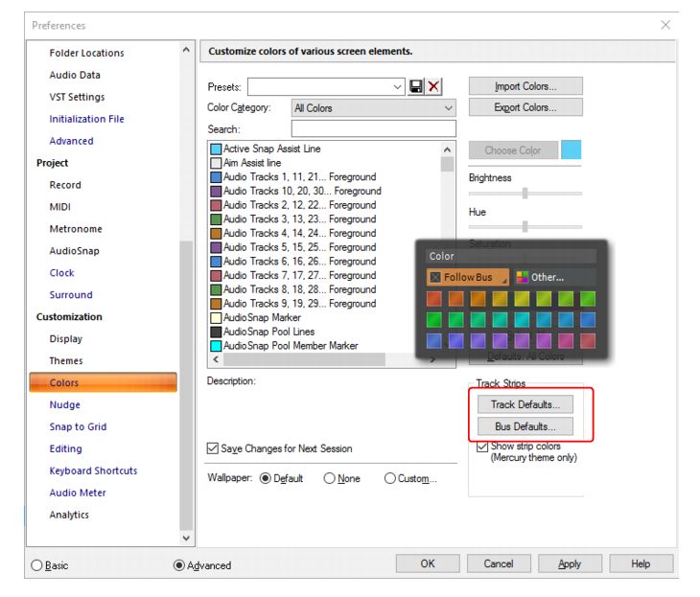Screen dimensions: 700x597
Task: Open the Themes preferences page
Action: (x=66, y=360)
